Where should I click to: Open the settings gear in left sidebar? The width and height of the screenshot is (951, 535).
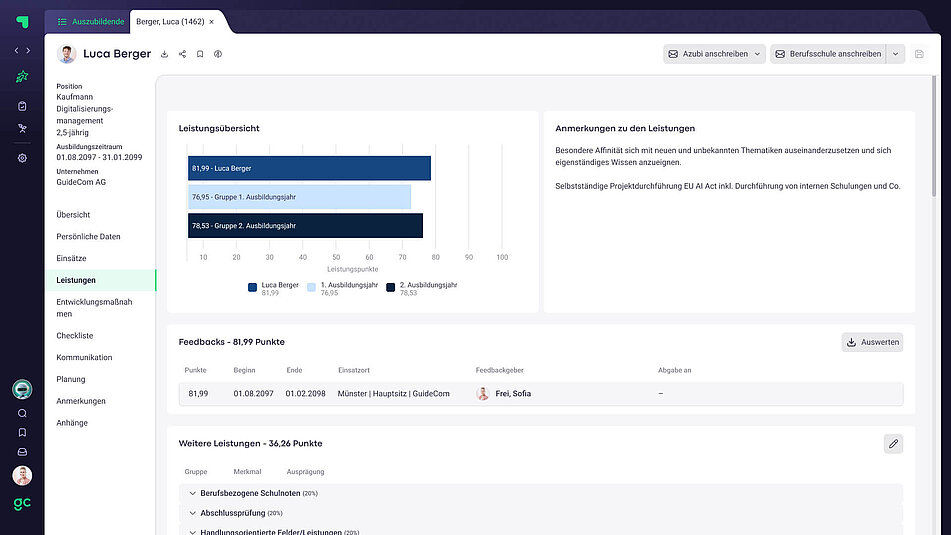coord(22,158)
